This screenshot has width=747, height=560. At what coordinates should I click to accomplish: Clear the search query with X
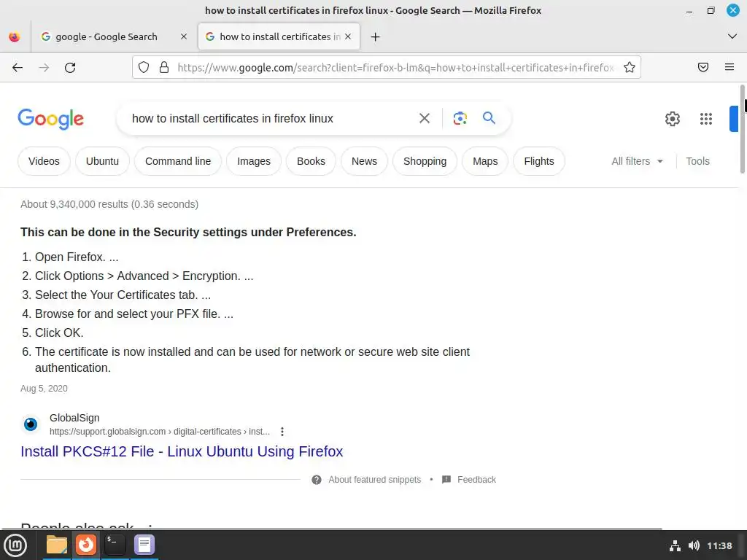pyautogui.click(x=424, y=119)
